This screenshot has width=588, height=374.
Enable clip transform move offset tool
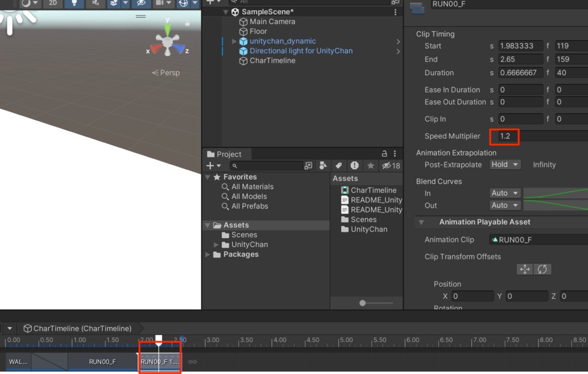(525, 269)
